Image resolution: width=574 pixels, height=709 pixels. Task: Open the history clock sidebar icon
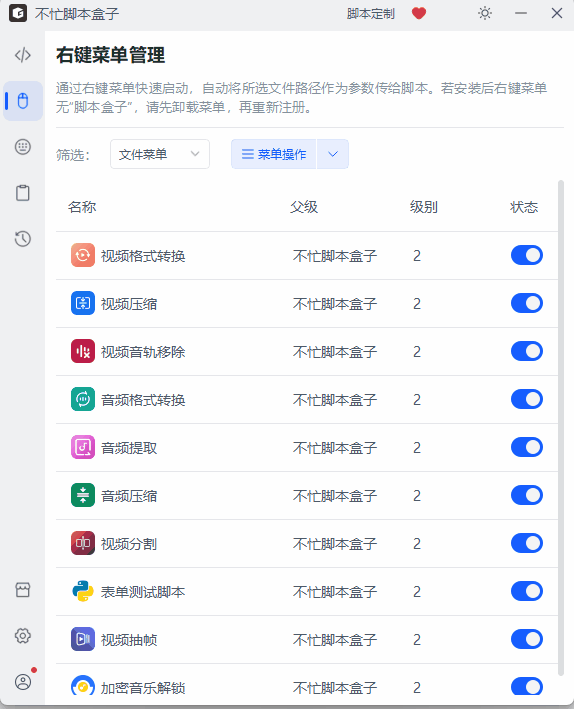coord(23,239)
